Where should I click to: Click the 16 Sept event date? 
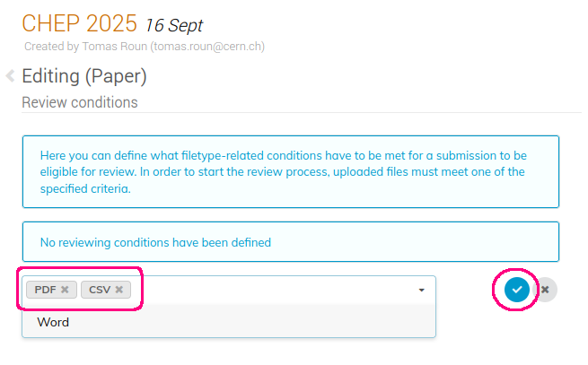173,25
